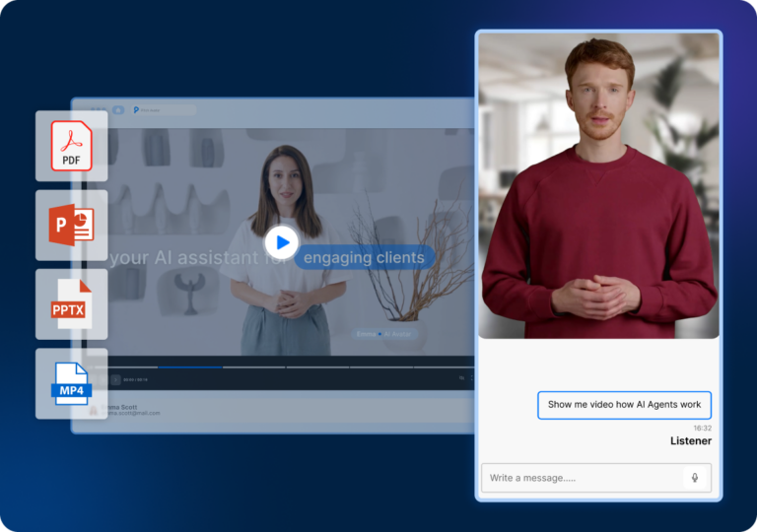Viewport: 757px width, 532px height.
Task: Open the Emma Scott presenter name
Action: pos(123,406)
